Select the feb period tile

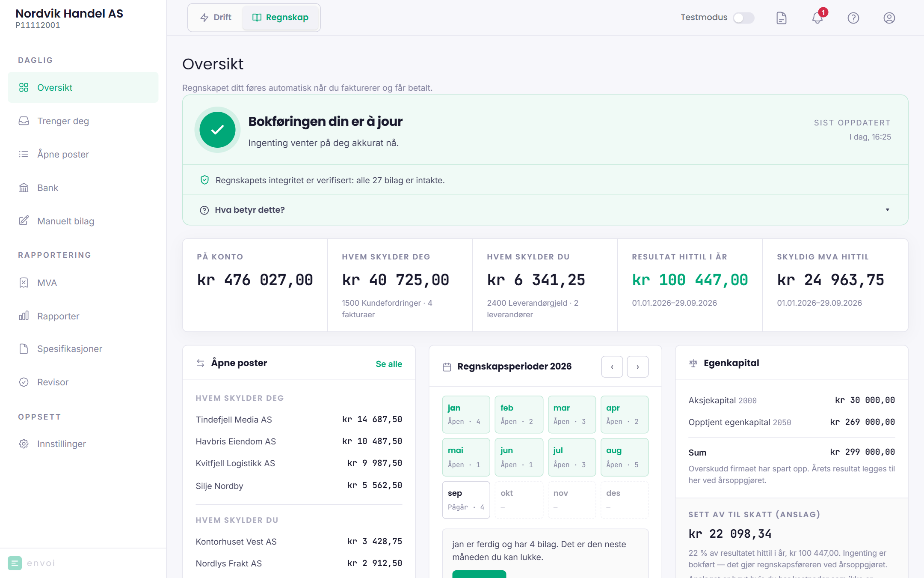coord(519,414)
